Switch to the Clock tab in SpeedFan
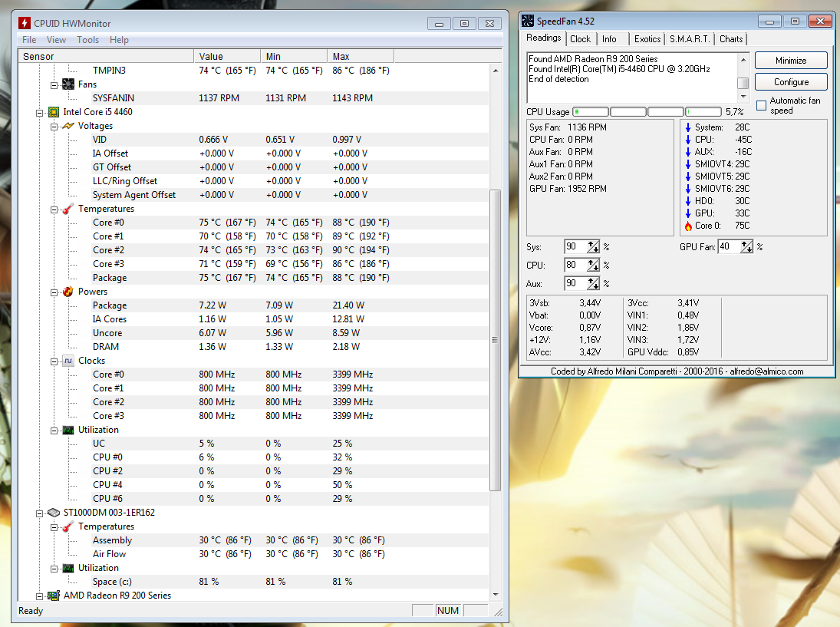 [580, 39]
